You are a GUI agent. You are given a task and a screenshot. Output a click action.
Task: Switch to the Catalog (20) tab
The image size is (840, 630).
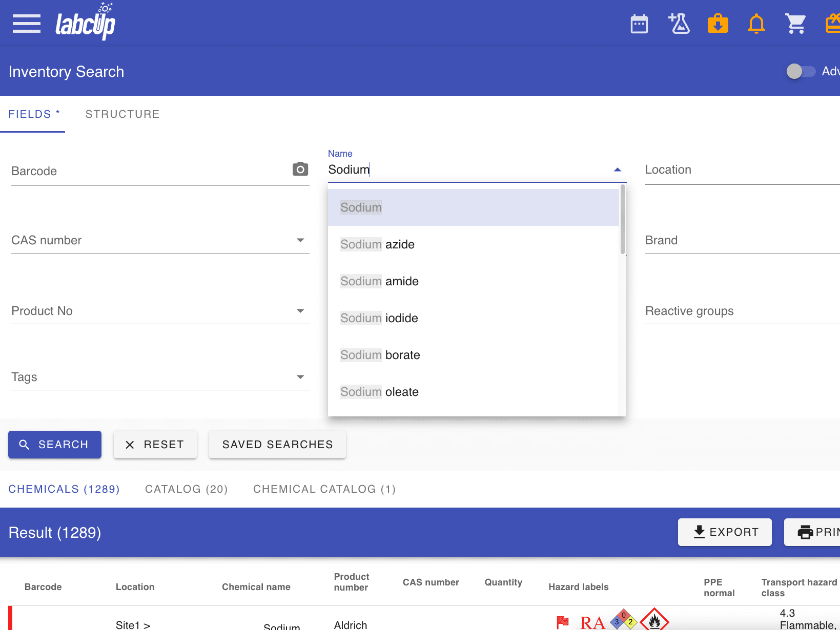pos(186,489)
